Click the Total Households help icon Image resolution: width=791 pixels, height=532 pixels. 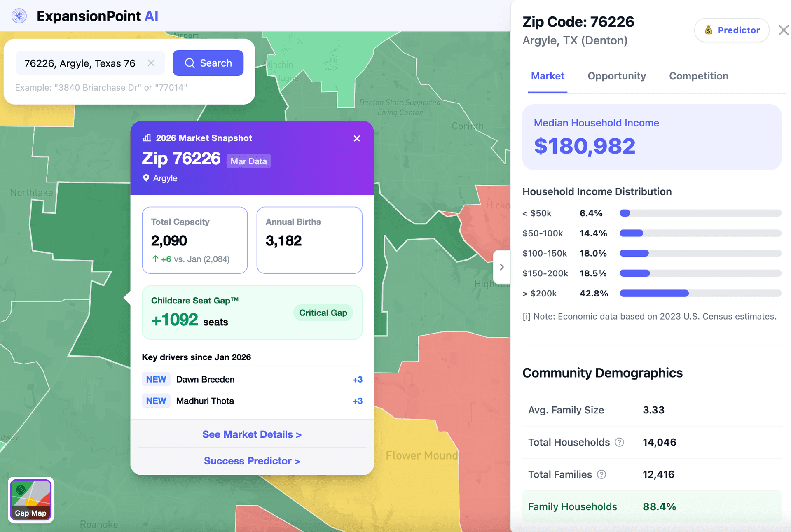tap(619, 442)
